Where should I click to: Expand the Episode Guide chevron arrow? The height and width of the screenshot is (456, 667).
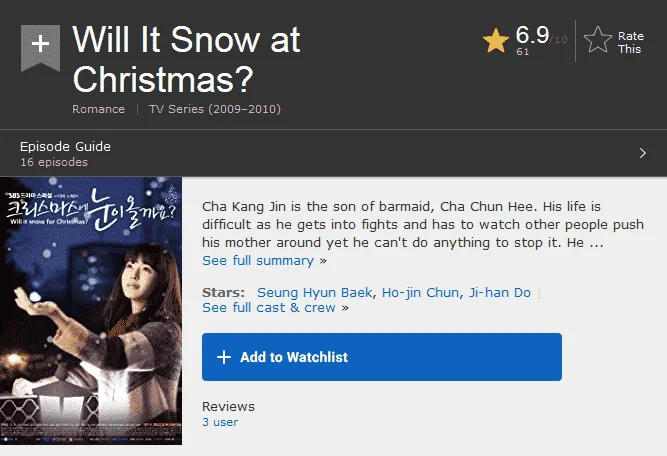click(642, 153)
